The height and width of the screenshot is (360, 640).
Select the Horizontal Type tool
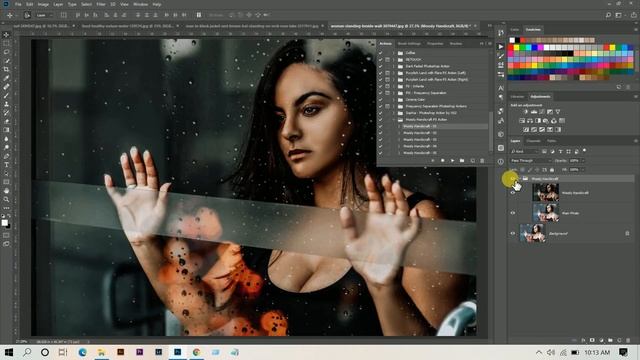pyautogui.click(x=6, y=164)
